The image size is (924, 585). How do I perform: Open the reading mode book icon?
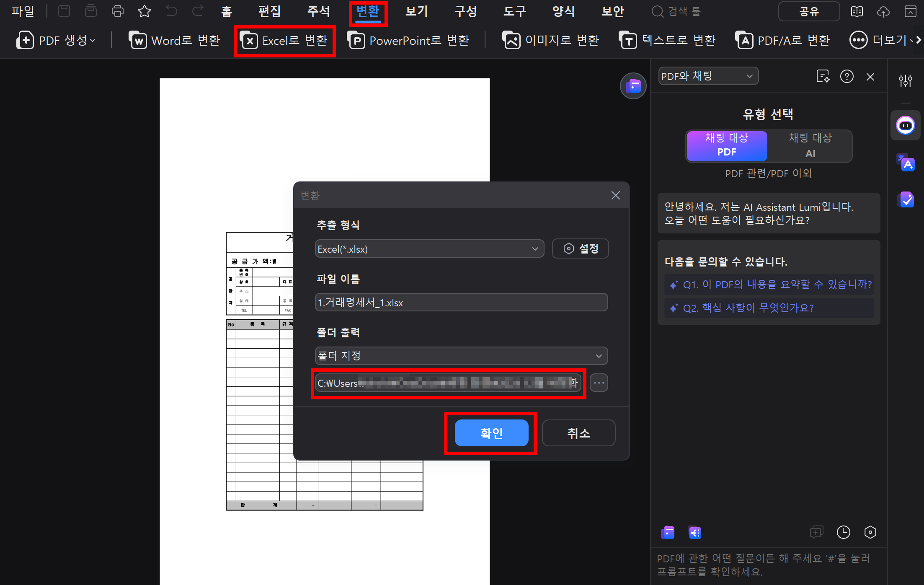point(857,11)
